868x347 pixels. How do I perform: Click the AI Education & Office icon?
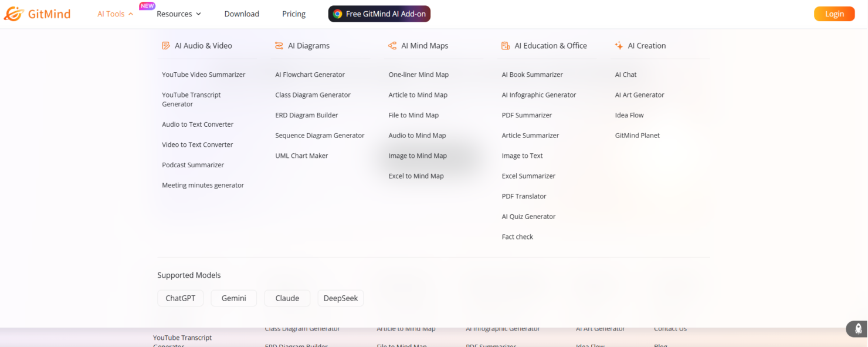pos(506,46)
